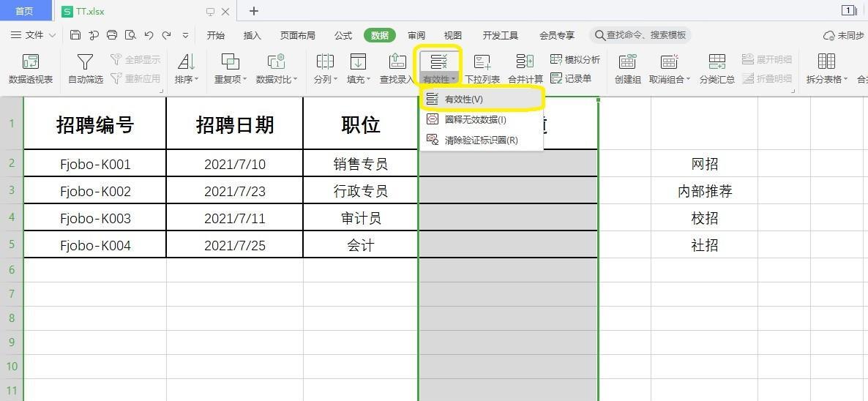Switch to the 插入 insert tab

coord(252,35)
